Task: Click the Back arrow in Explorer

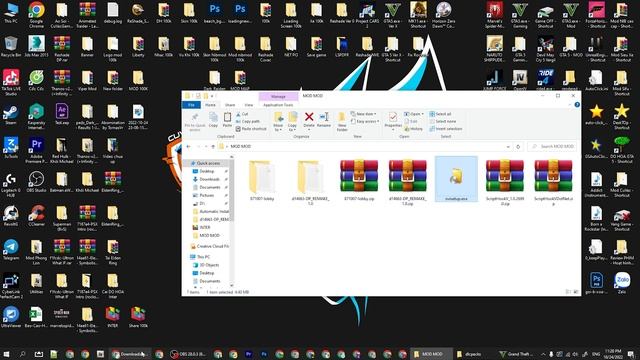Action: [189, 146]
